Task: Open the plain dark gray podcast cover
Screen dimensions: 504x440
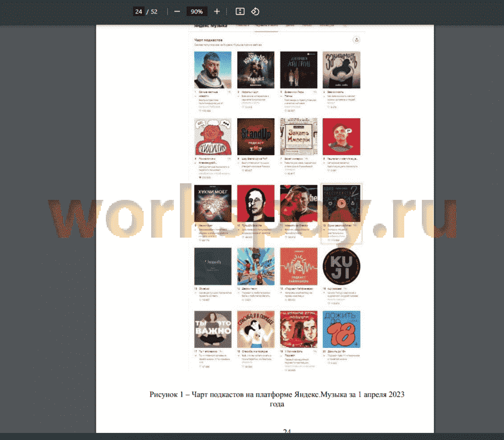Action: 213,267
